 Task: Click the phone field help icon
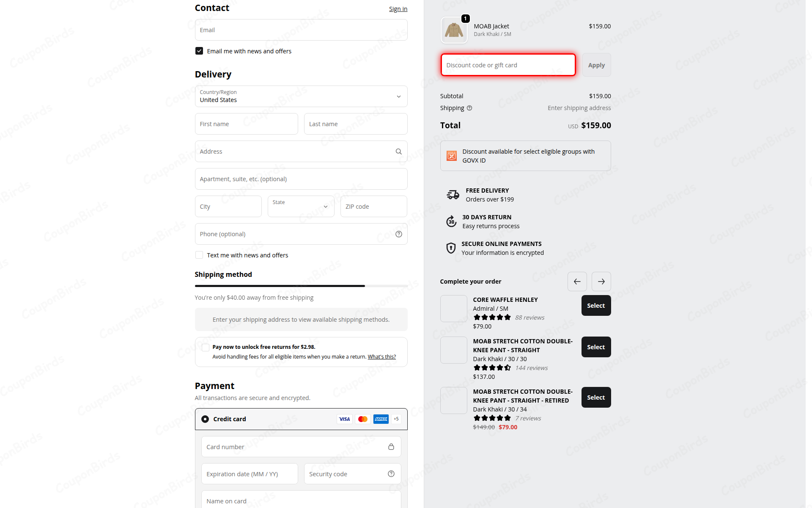pos(398,234)
